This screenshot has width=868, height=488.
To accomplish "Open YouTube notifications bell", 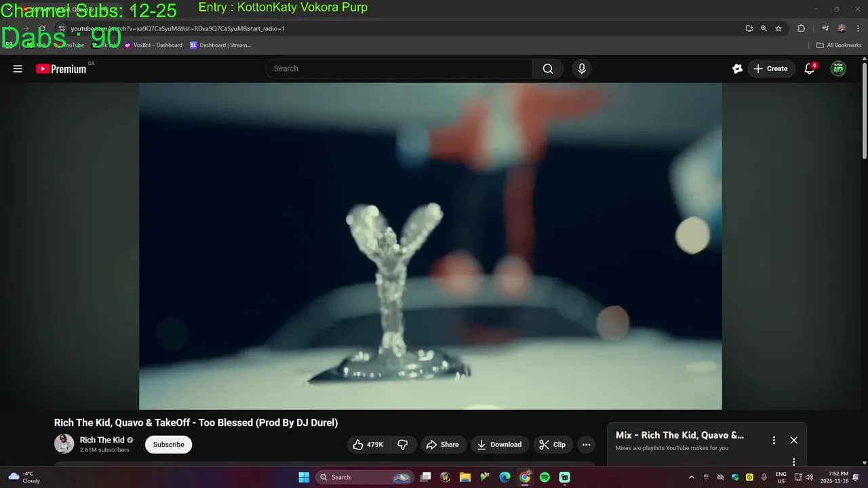I will pos(809,68).
